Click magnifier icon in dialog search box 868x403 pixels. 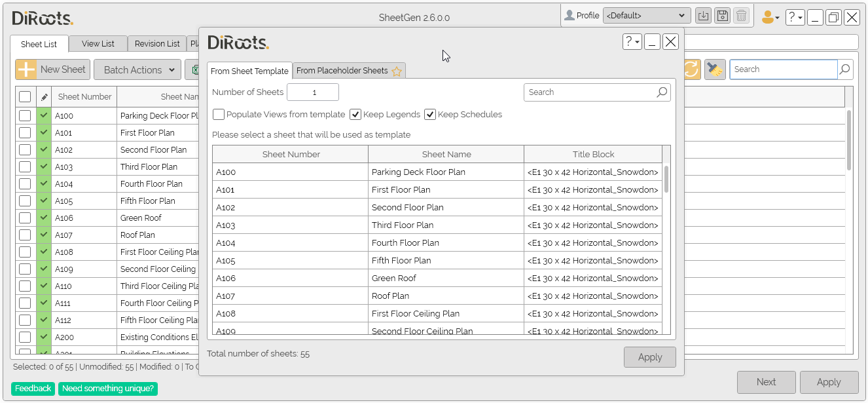pos(662,92)
